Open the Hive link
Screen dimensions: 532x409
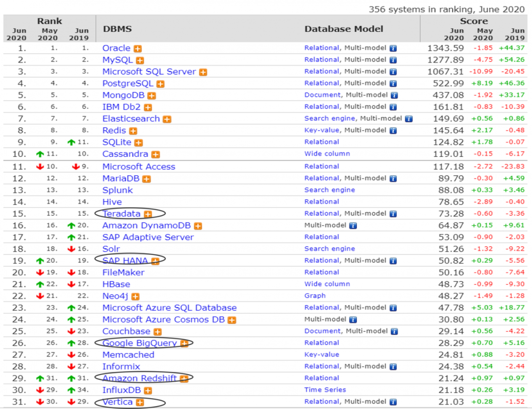pyautogui.click(x=112, y=202)
